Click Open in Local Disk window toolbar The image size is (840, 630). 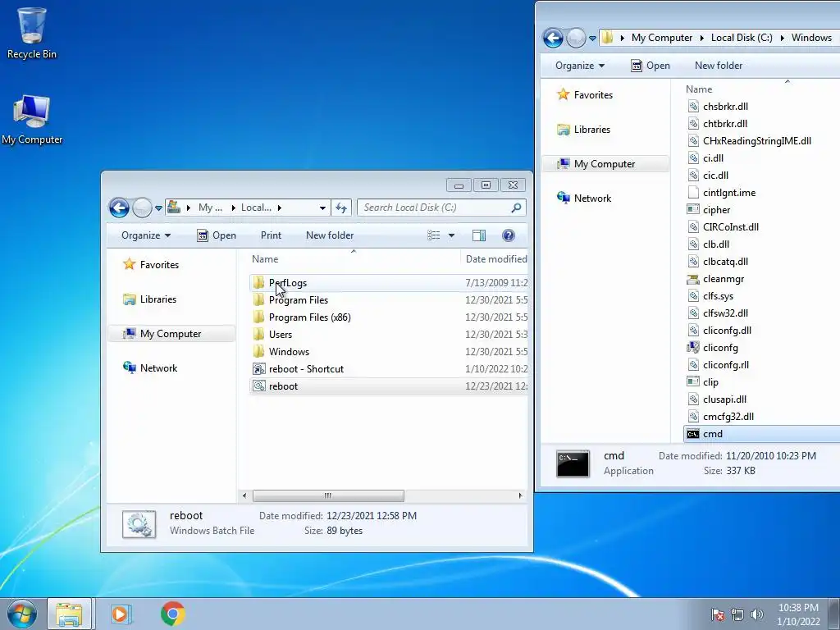click(x=217, y=235)
